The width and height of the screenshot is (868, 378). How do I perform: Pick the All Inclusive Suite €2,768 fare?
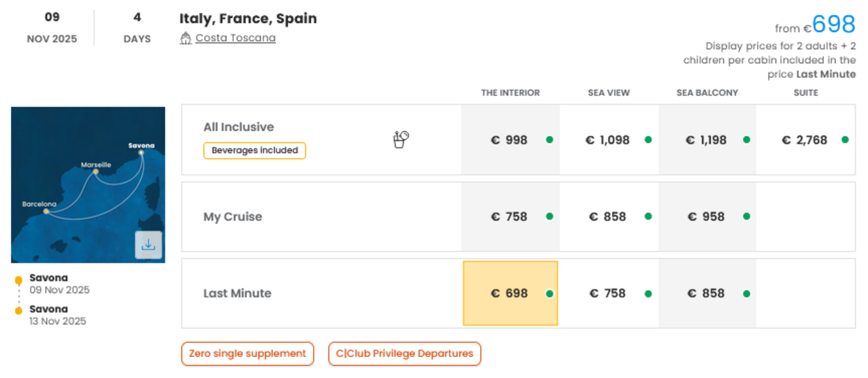805,140
